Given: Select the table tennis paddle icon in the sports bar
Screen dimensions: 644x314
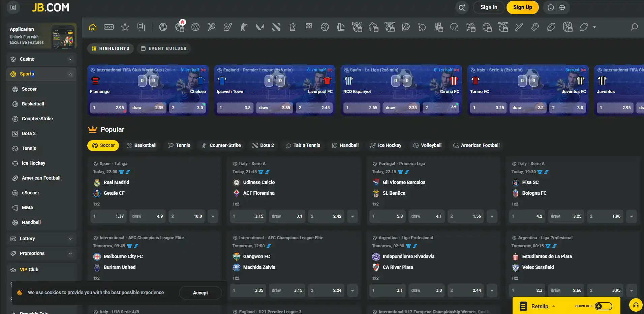Looking at the screenshot, I should [422, 27].
